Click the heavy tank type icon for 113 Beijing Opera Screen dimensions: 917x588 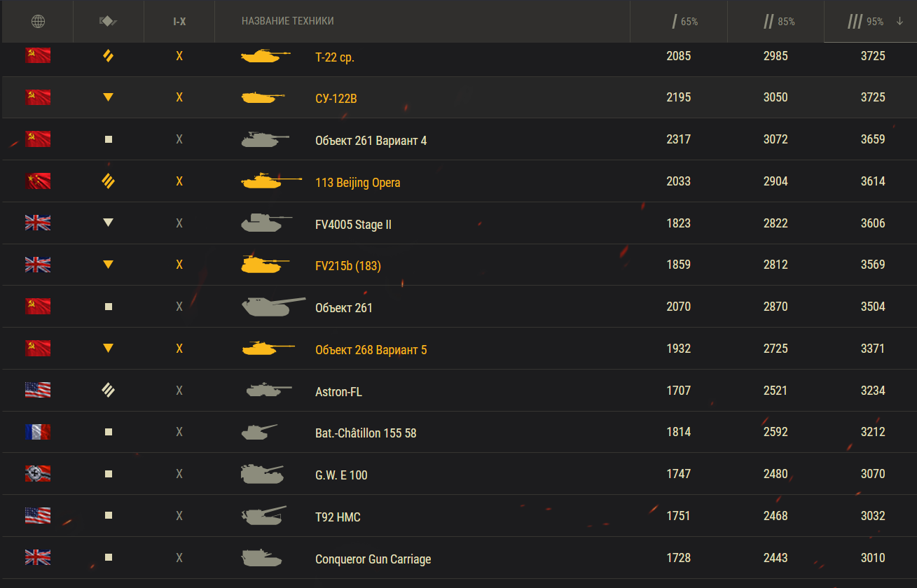(108, 182)
